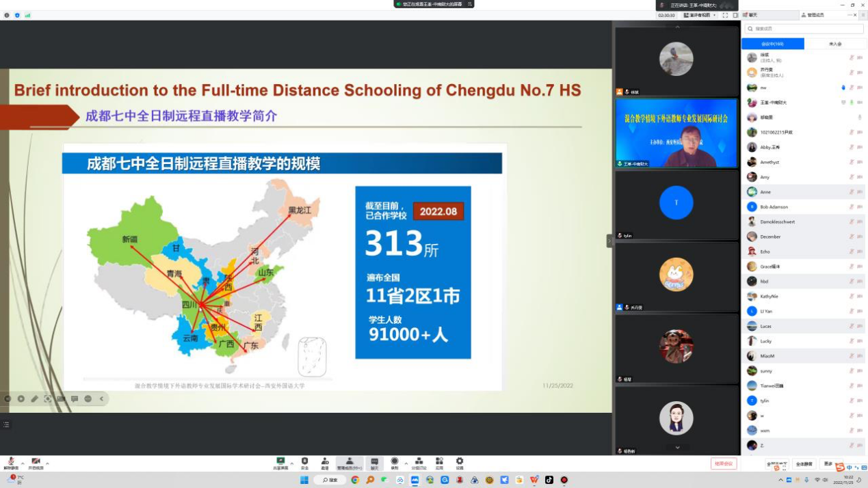Open Breakout Rooms (分组讨论) icon

tap(419, 463)
